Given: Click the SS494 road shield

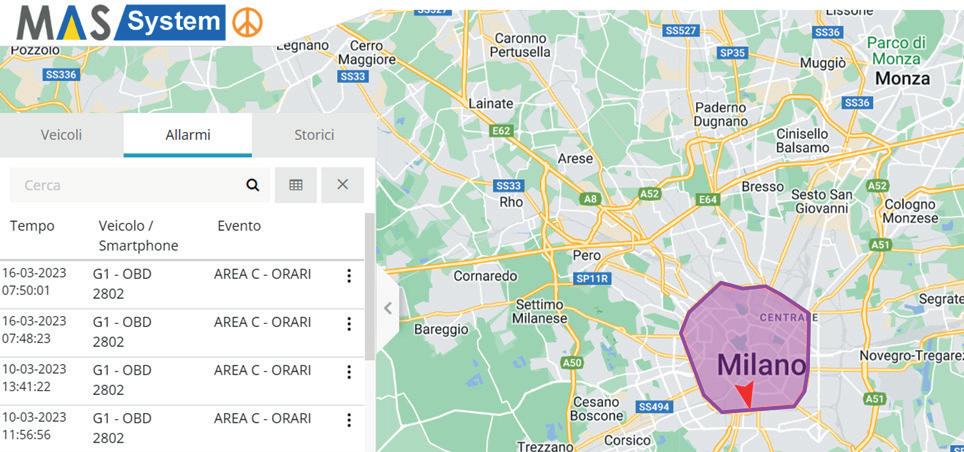Looking at the screenshot, I should pos(654,406).
